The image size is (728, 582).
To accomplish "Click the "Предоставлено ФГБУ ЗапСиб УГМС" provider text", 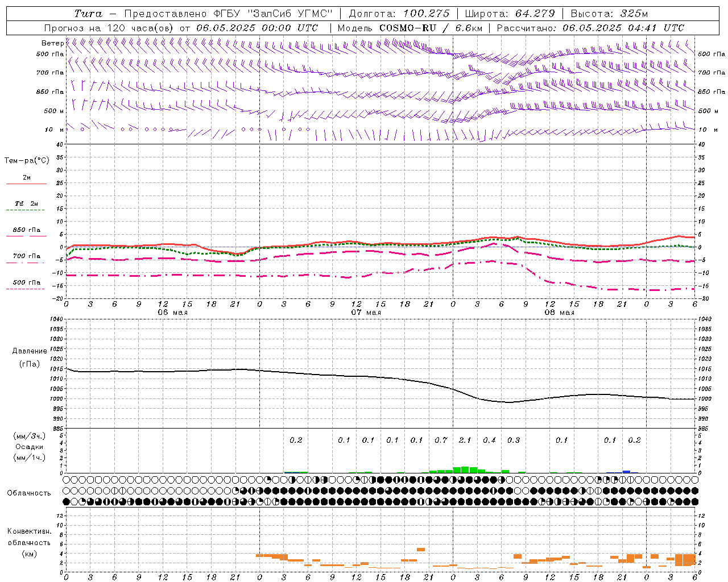I will pyautogui.click(x=228, y=14).
